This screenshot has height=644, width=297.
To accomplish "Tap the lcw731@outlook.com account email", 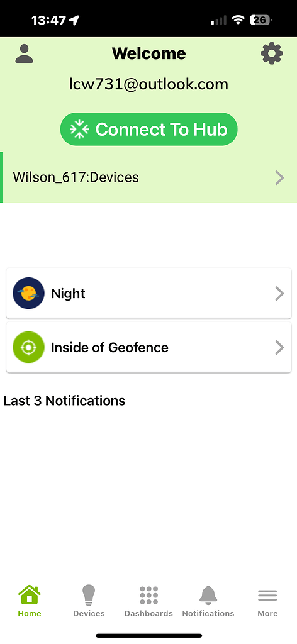I will [148, 84].
